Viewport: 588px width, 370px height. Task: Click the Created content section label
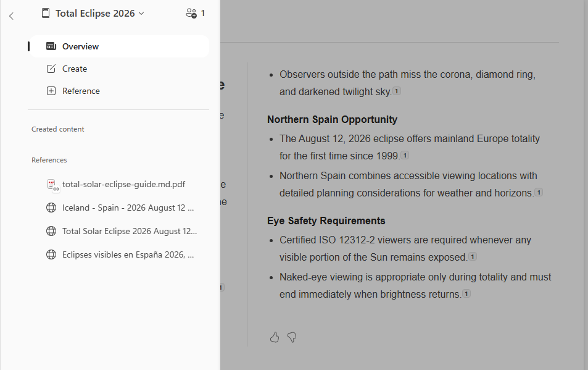[58, 129]
